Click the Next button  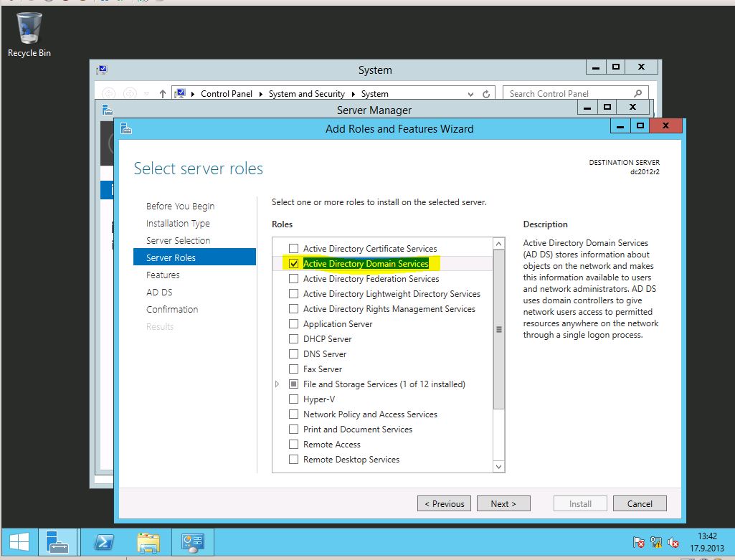point(503,504)
